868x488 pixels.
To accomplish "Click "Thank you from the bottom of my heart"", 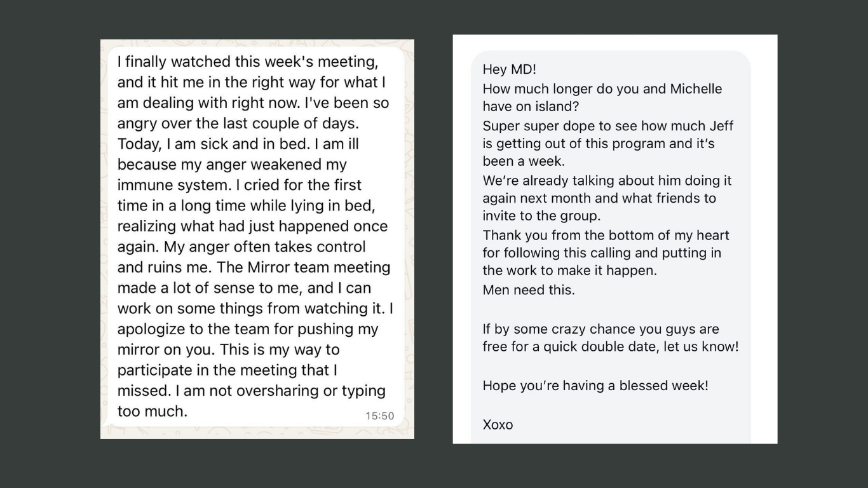I will click(606, 235).
